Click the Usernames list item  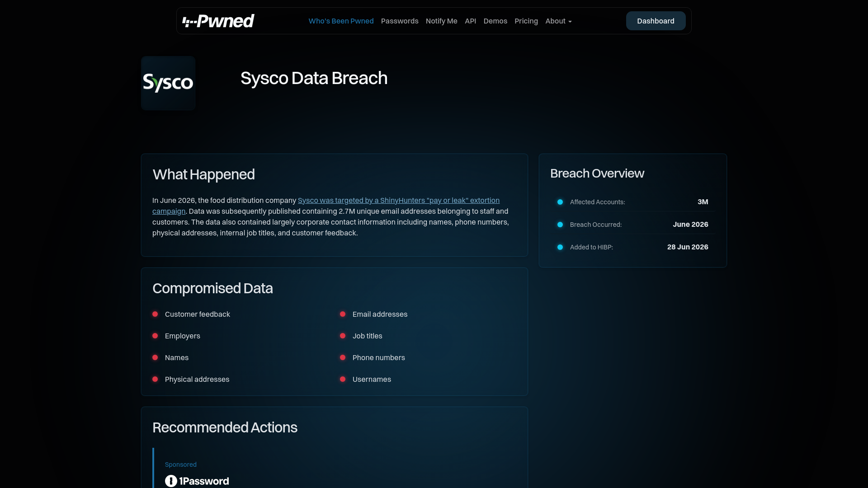(372, 379)
